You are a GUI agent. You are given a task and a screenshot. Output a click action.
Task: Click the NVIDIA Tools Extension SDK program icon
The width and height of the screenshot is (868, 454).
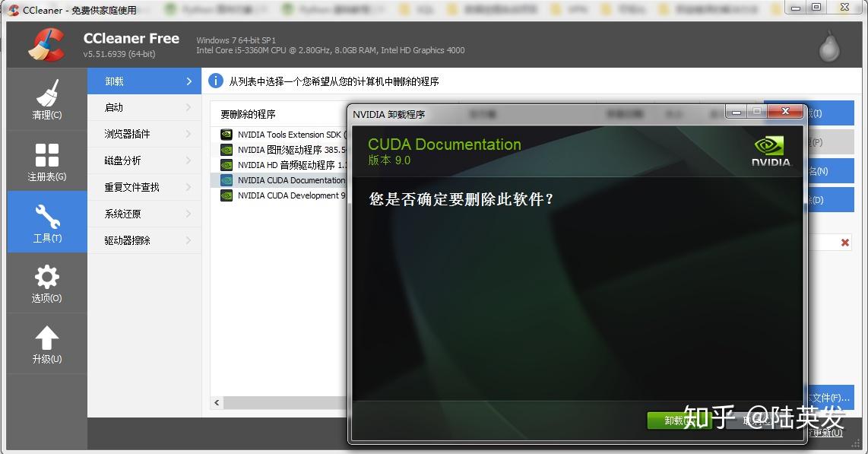pyautogui.click(x=226, y=134)
